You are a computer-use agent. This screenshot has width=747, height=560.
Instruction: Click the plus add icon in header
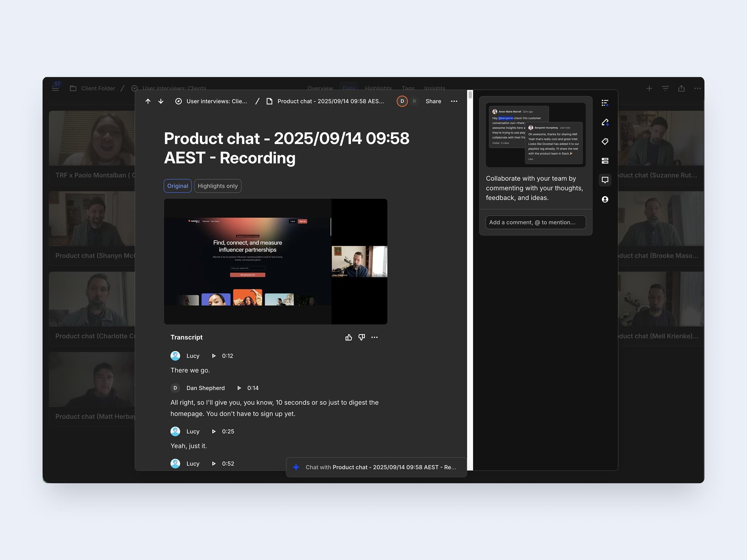click(x=649, y=88)
